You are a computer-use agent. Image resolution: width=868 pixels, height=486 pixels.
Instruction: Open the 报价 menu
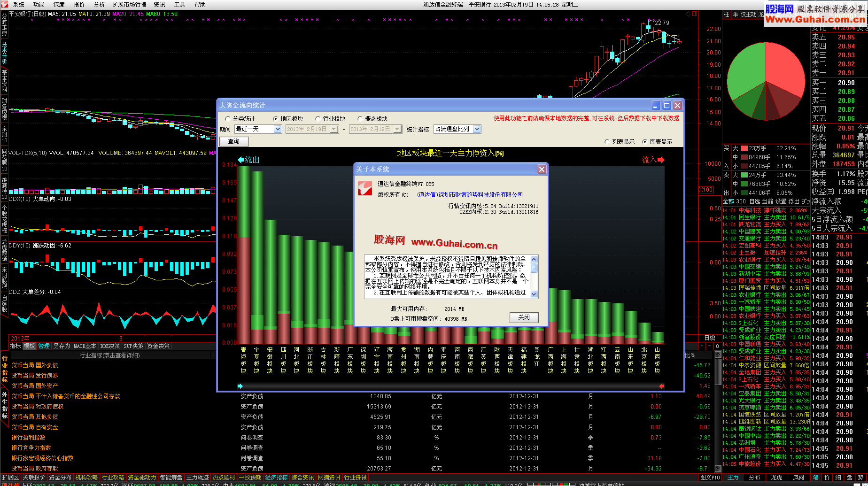point(79,4)
